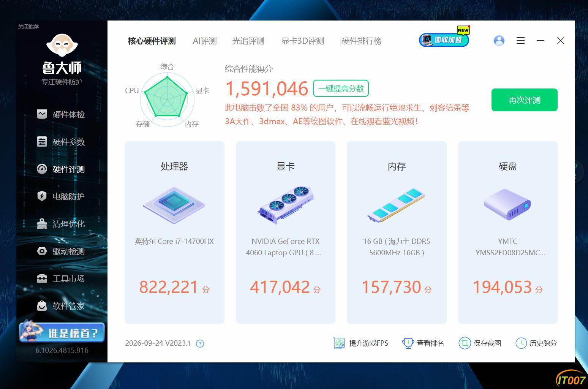Open the 硬件排行榜 tab
This screenshot has height=389, width=588.
pos(362,41)
